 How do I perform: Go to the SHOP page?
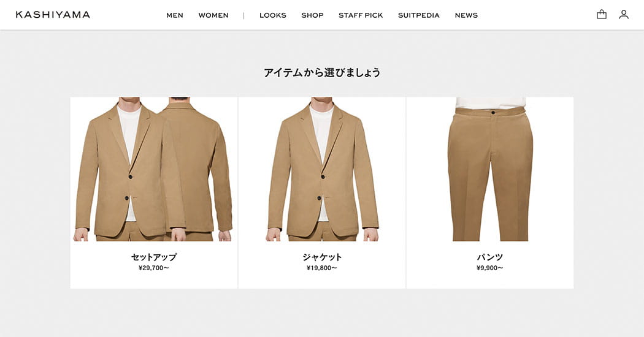[312, 15]
